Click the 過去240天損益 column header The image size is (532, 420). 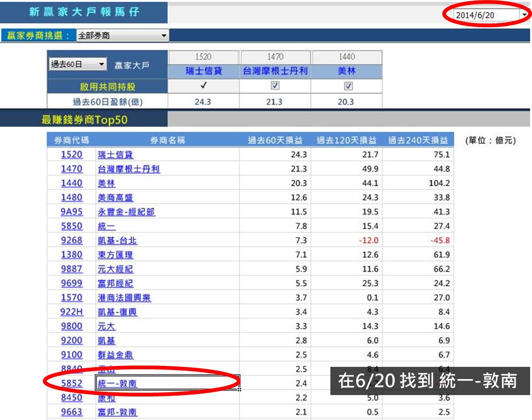coord(418,140)
